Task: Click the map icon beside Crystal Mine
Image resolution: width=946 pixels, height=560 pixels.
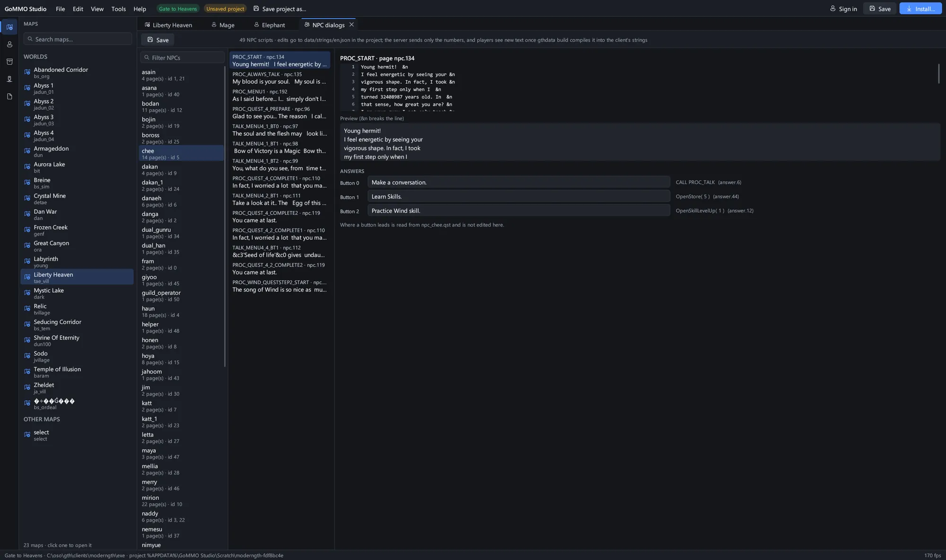Action: point(27,199)
